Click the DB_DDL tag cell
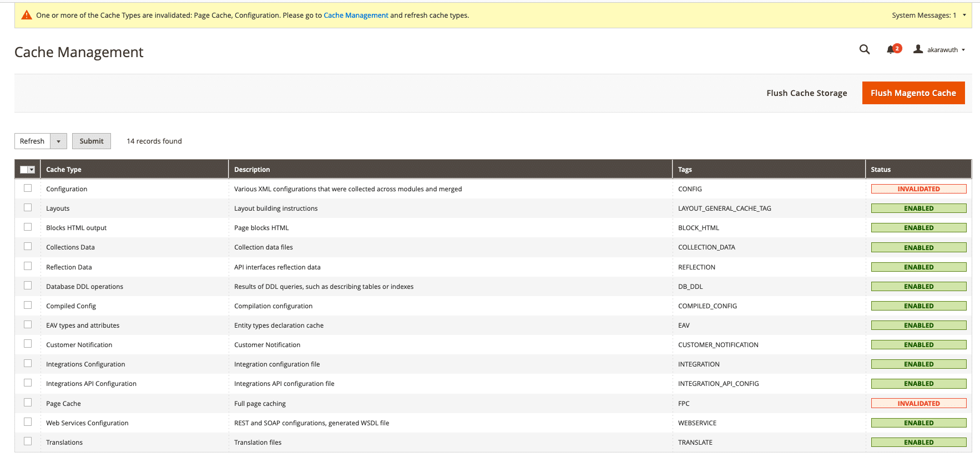 (x=690, y=287)
